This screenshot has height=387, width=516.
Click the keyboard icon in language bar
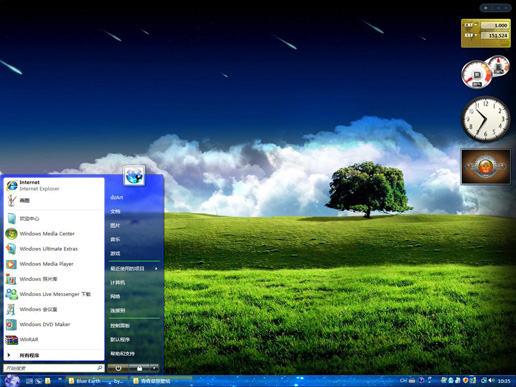tap(412, 380)
